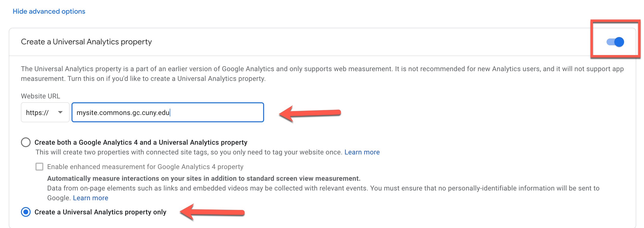
Task: Open Learn more about connected site tags
Action: 362,152
